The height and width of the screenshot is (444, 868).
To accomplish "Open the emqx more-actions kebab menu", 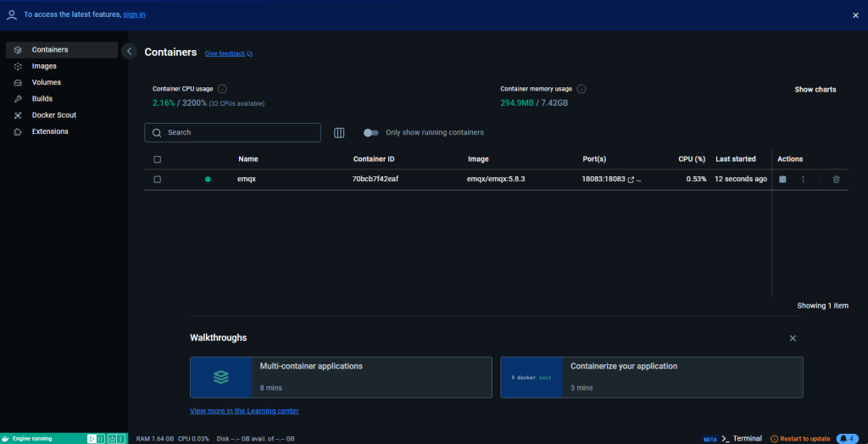I will [803, 180].
